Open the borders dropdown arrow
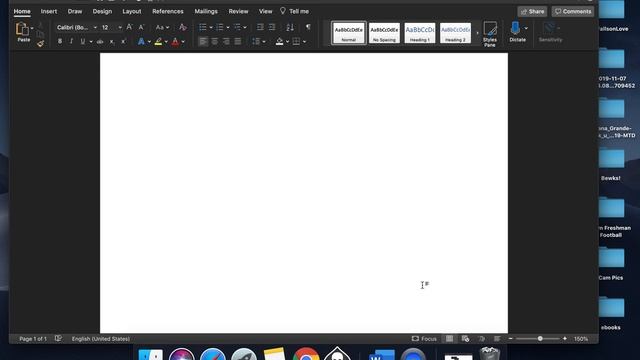Viewport: 640px width, 360px height. tap(304, 42)
